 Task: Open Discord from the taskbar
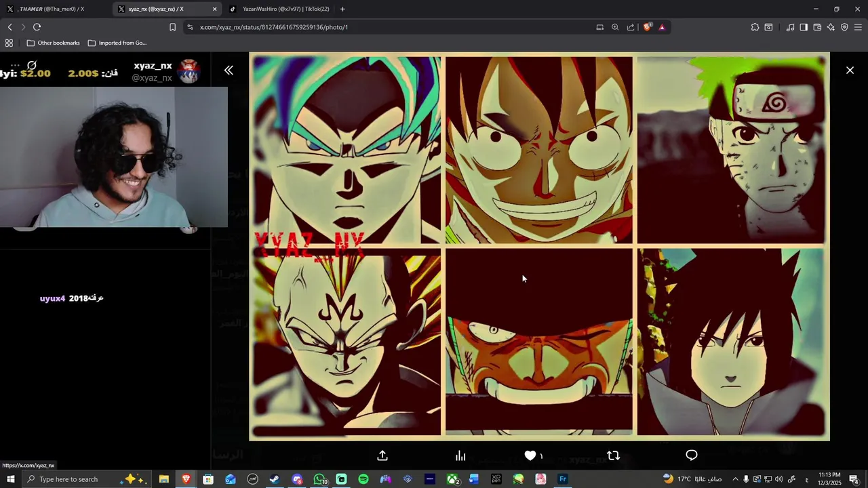[x=297, y=479]
